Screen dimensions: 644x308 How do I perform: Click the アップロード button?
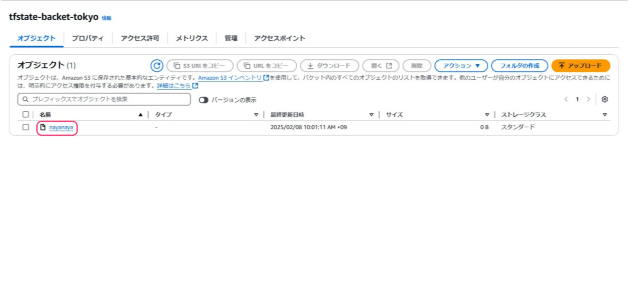(581, 66)
